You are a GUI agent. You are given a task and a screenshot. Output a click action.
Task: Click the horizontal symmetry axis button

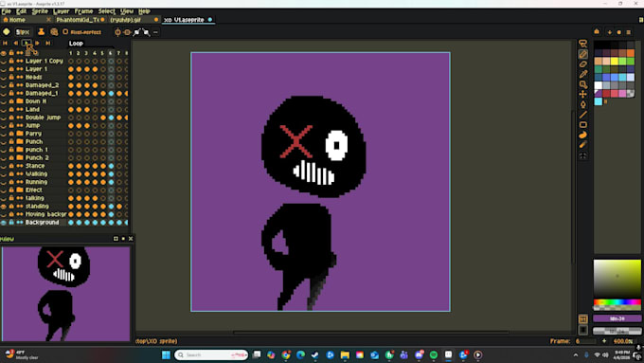coord(127,32)
